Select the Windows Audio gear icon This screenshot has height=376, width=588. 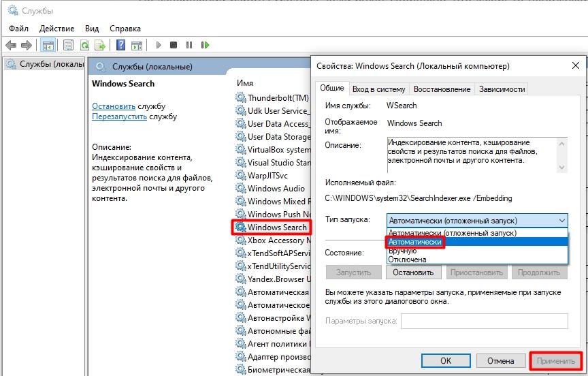(240, 189)
